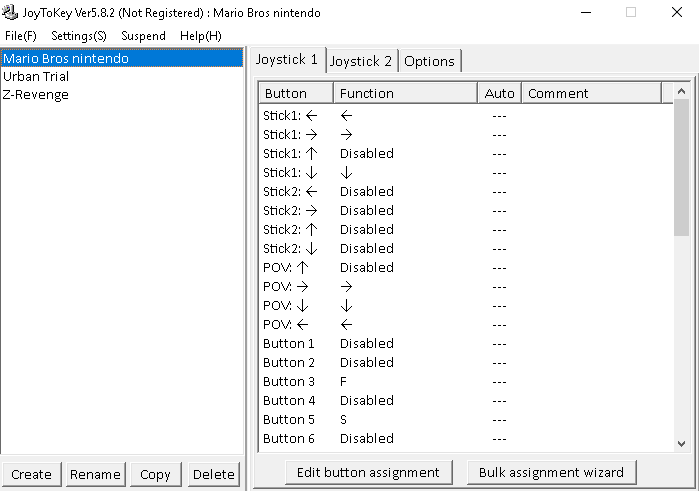
Task: Click the Copy profile button
Action: [155, 474]
